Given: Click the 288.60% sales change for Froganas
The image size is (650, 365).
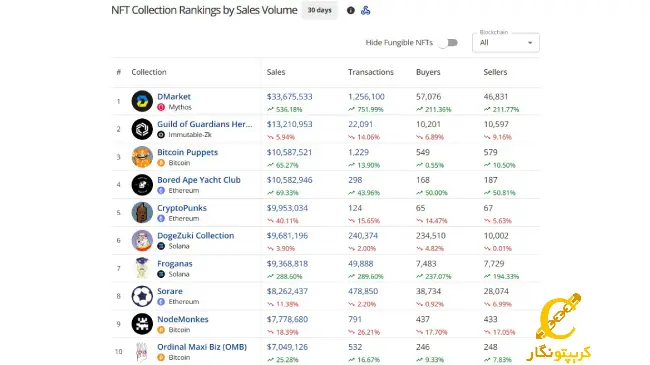Looking at the screenshot, I should (x=284, y=276).
